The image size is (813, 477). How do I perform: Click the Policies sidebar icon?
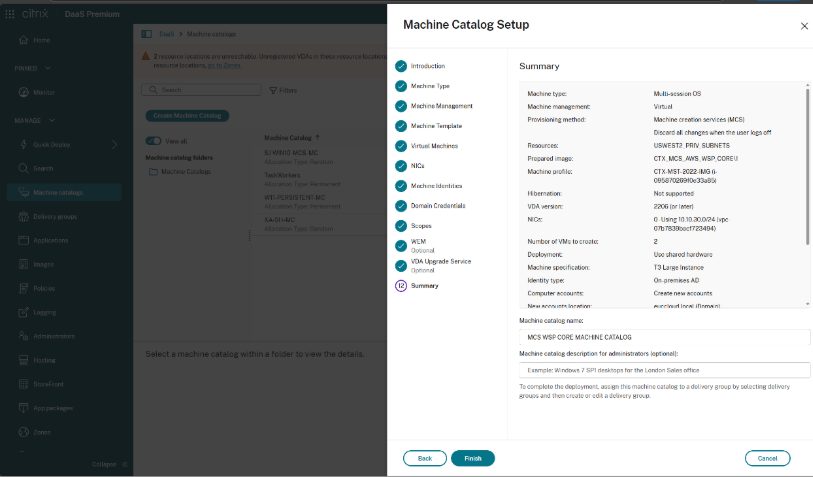[x=23, y=288]
